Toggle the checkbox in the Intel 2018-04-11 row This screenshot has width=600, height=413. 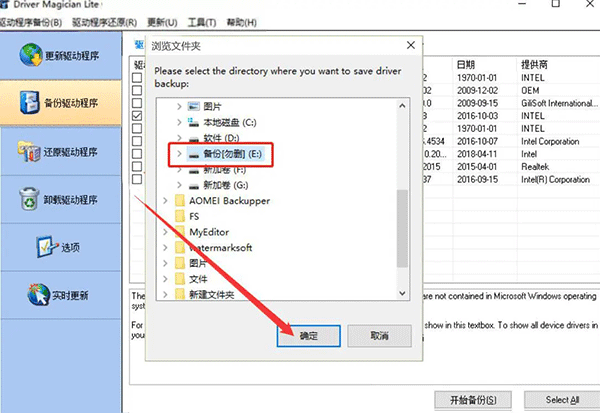[137, 153]
